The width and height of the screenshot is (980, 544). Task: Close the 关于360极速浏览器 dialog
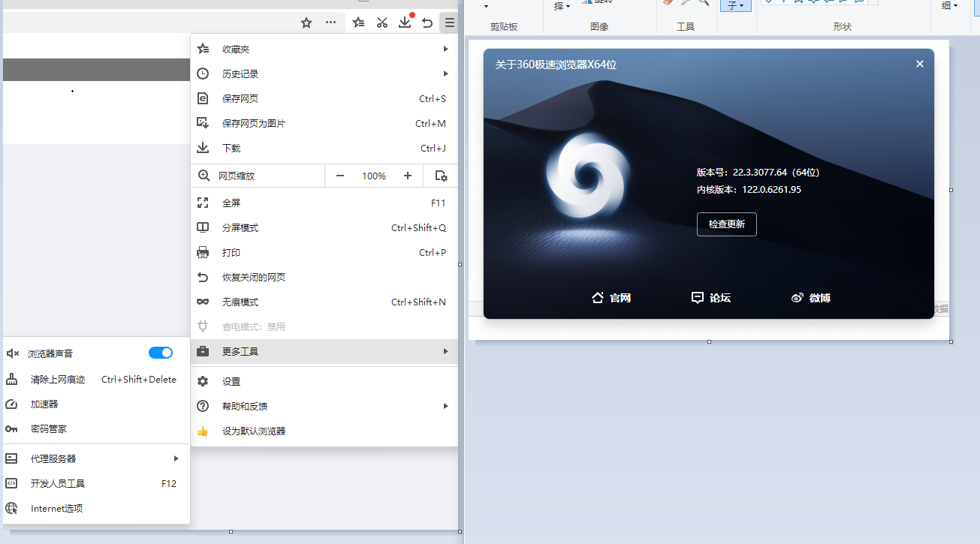(919, 64)
